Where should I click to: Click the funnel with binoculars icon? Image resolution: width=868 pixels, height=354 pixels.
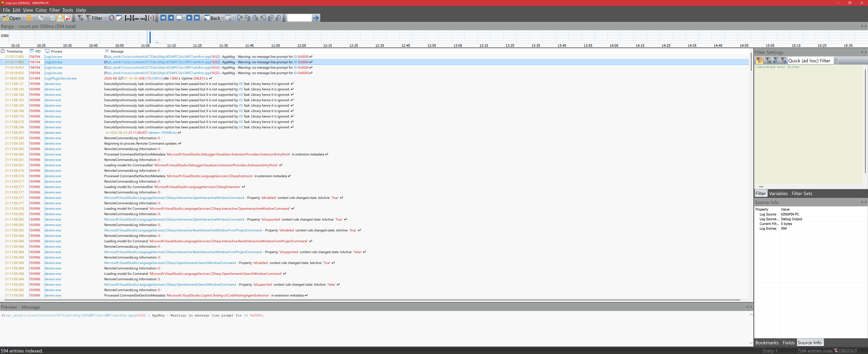(x=768, y=60)
